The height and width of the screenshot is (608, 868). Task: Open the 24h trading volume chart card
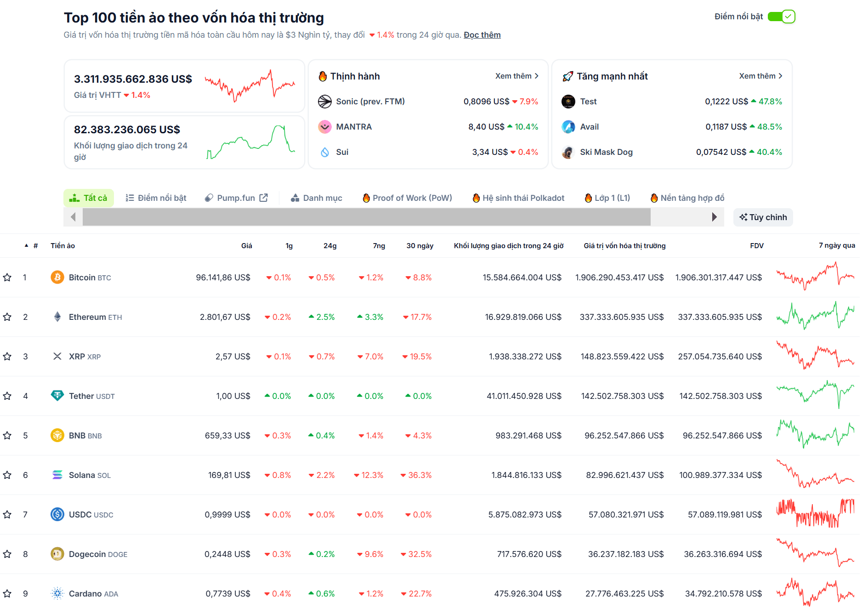point(184,142)
